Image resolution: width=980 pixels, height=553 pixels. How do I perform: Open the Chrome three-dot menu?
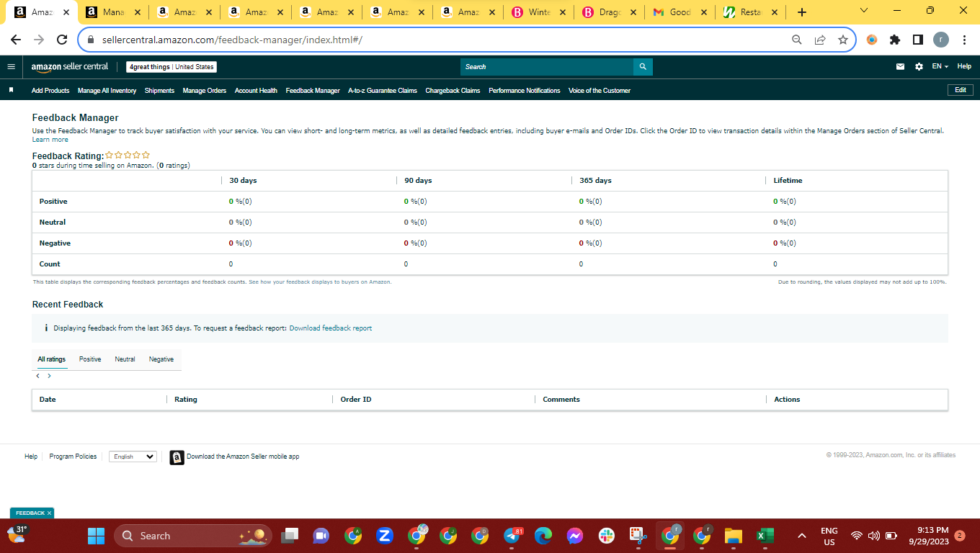[x=964, y=40]
